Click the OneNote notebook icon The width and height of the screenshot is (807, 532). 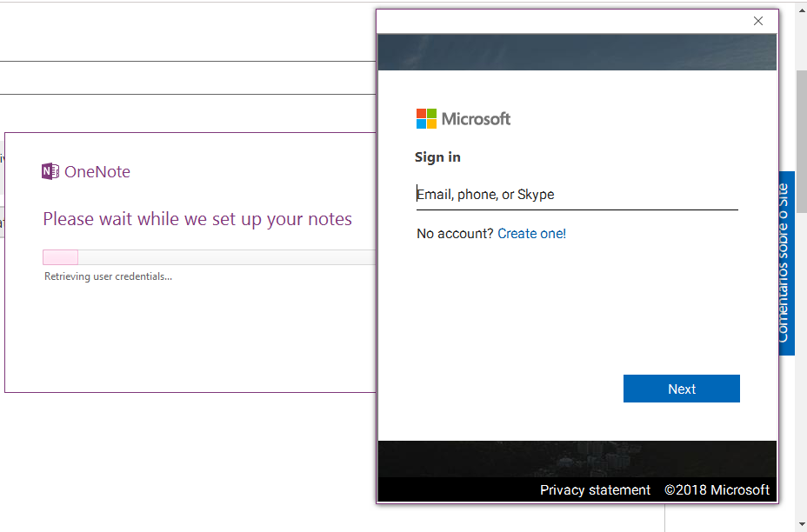pos(50,171)
